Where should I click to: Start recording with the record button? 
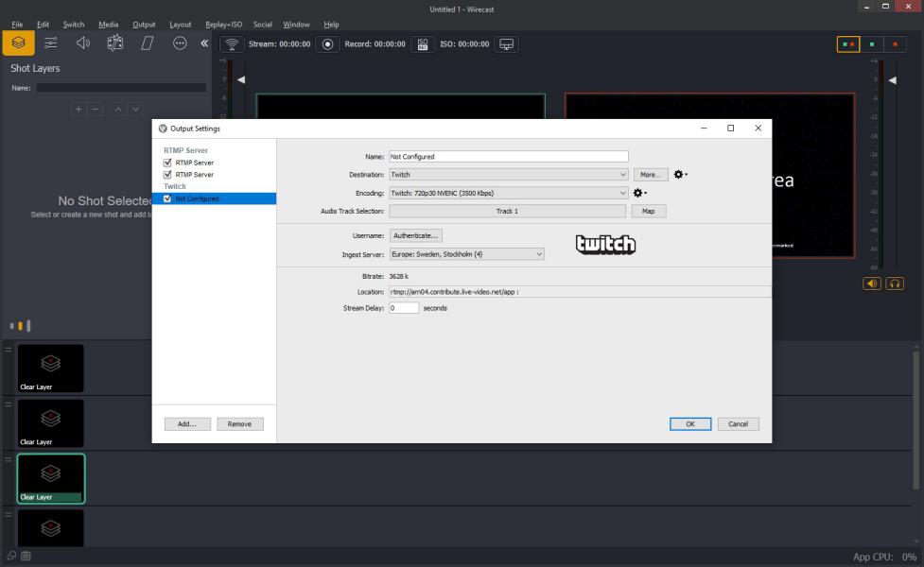327,44
